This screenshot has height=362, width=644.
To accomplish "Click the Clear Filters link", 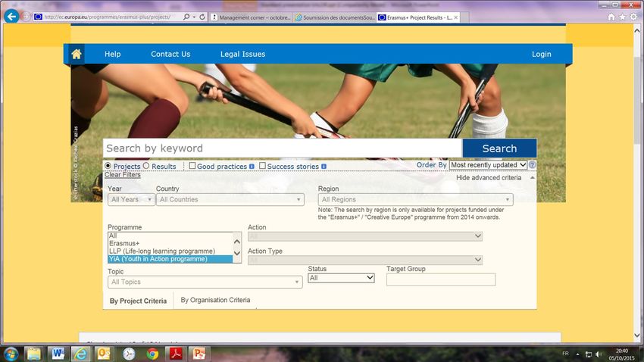I will [x=122, y=175].
